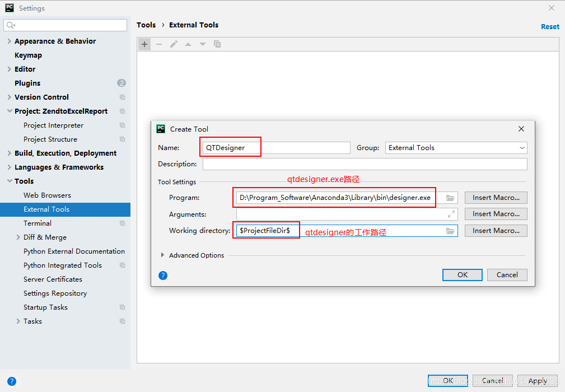This screenshot has height=392, width=565.
Task: Click the Remove tool minus icon
Action: [159, 44]
